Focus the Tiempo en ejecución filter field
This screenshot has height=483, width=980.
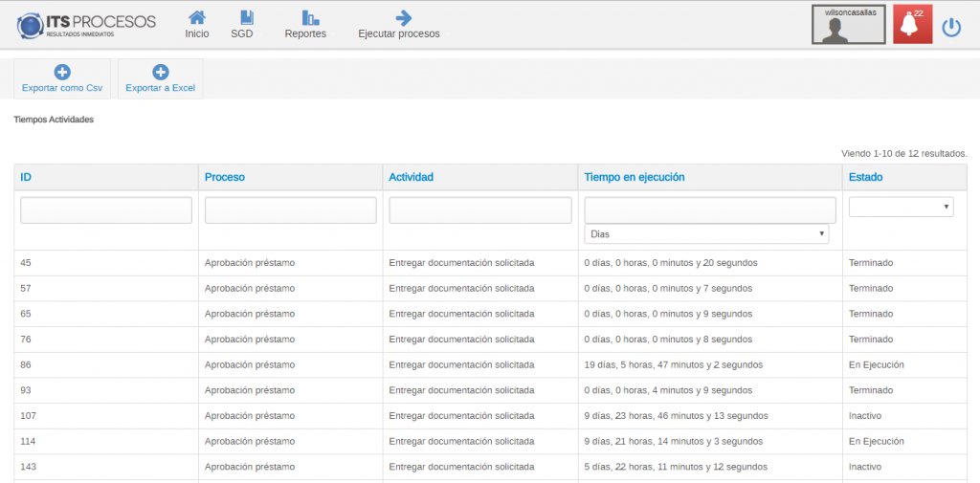click(x=710, y=210)
